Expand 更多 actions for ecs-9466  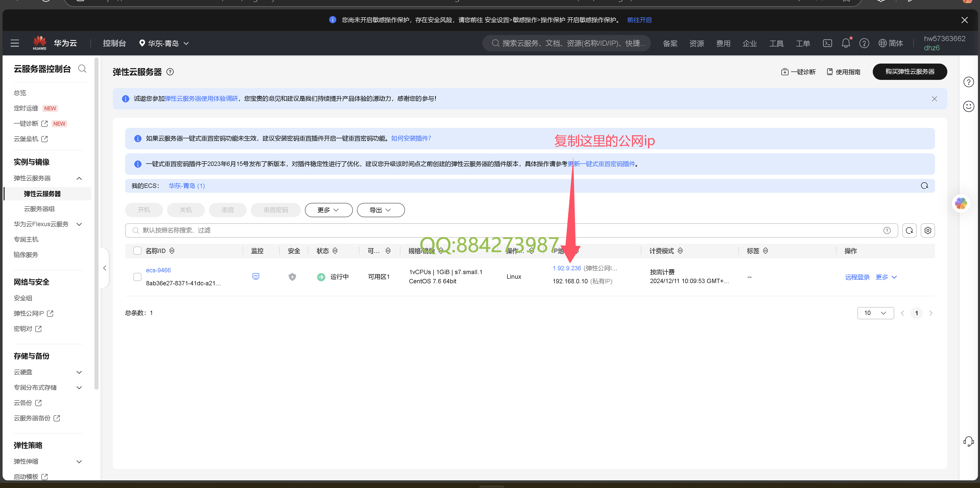click(886, 277)
